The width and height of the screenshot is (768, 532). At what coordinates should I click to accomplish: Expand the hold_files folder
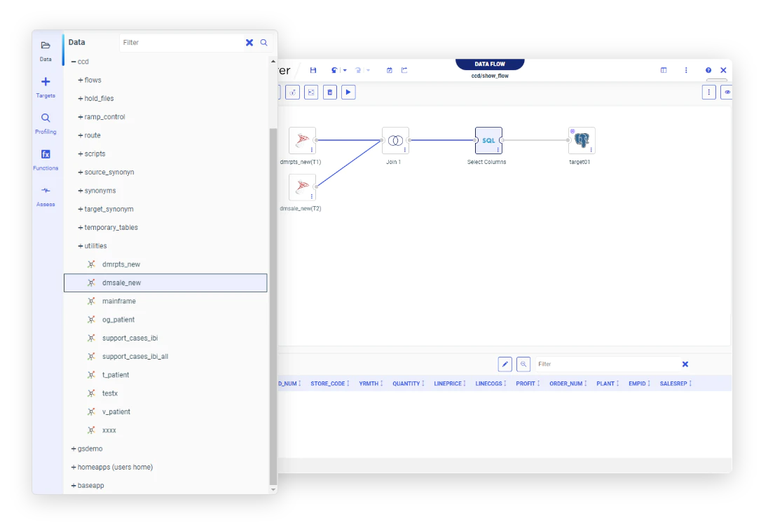(x=81, y=98)
